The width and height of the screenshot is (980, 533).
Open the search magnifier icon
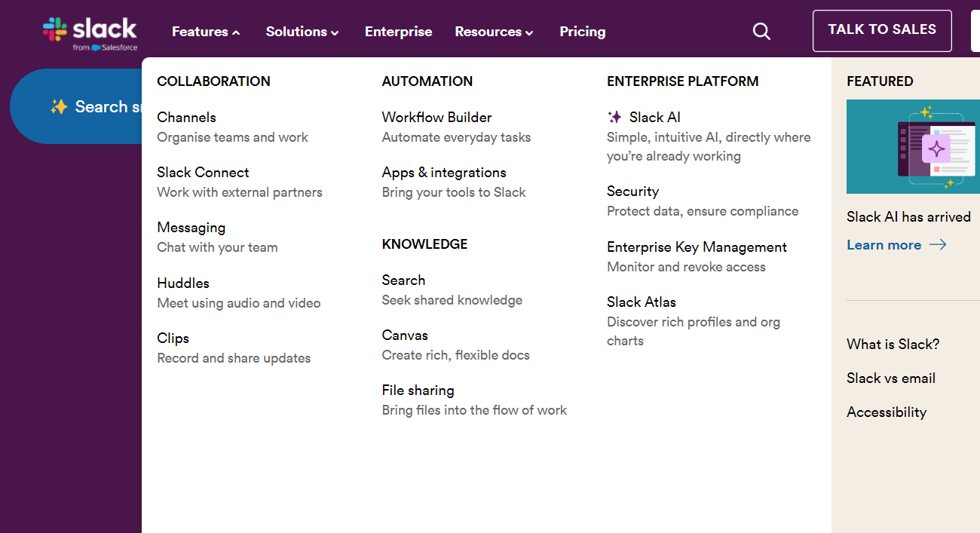(762, 32)
